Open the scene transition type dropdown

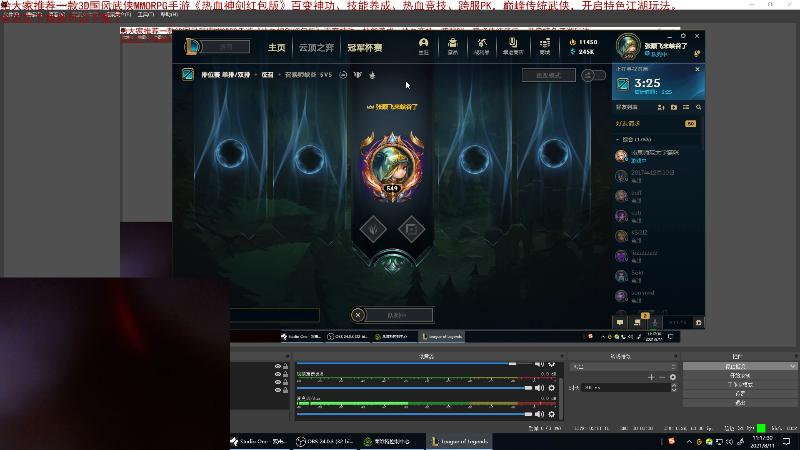click(x=623, y=366)
